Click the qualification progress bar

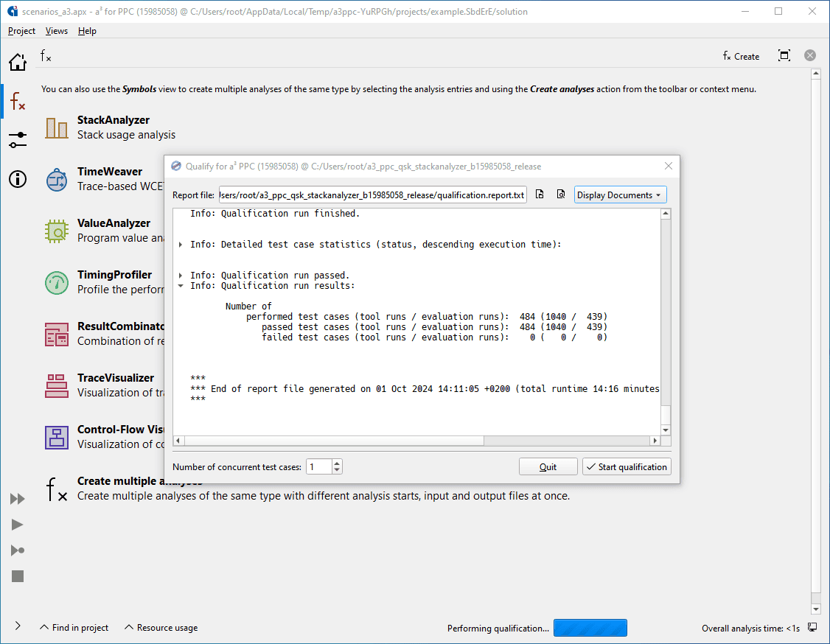click(x=590, y=628)
